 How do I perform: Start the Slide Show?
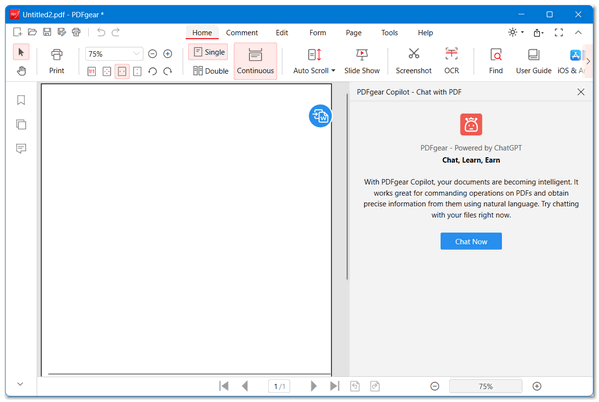(362, 61)
